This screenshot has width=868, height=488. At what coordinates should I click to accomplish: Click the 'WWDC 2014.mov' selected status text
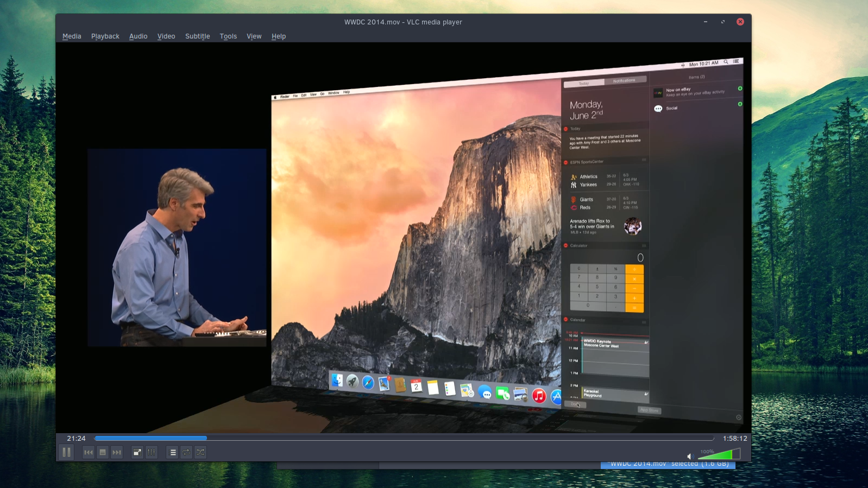[x=668, y=464]
